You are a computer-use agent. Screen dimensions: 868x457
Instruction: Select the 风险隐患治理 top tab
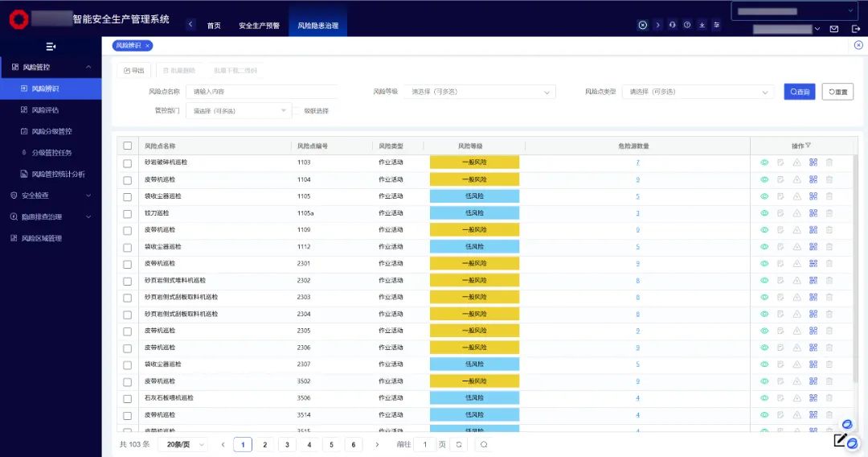(317, 26)
